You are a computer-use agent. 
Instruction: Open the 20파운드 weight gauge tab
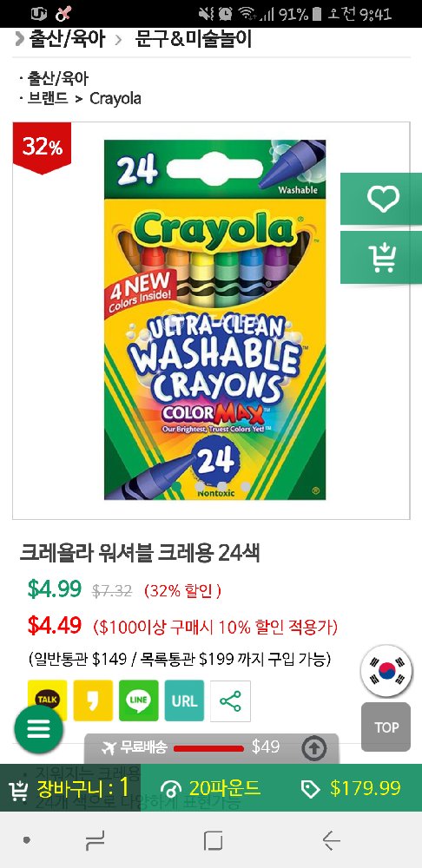[210, 788]
